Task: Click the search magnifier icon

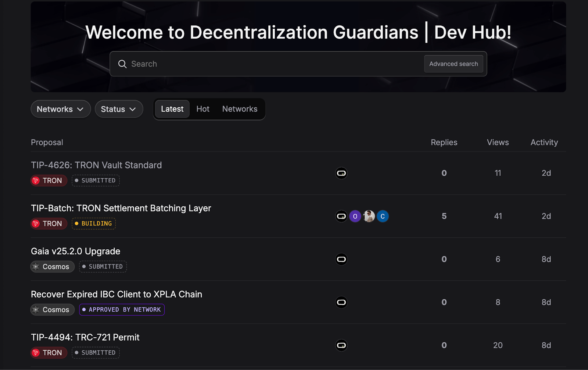Action: (x=122, y=64)
